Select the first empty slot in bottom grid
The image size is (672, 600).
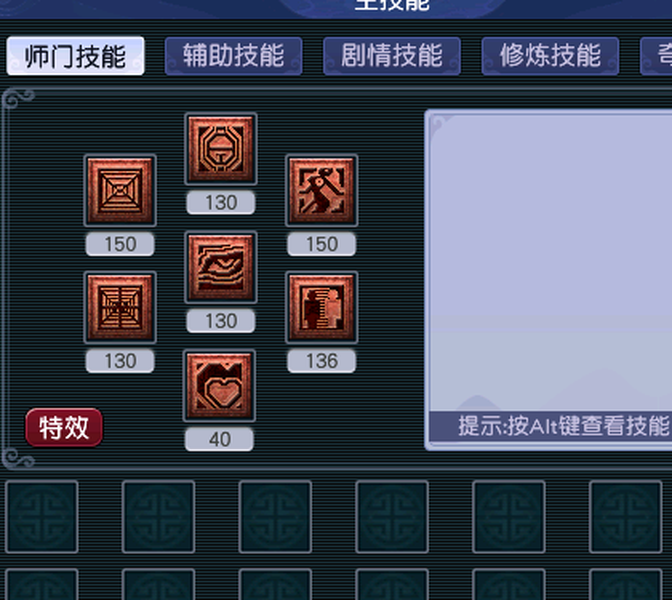(42, 517)
